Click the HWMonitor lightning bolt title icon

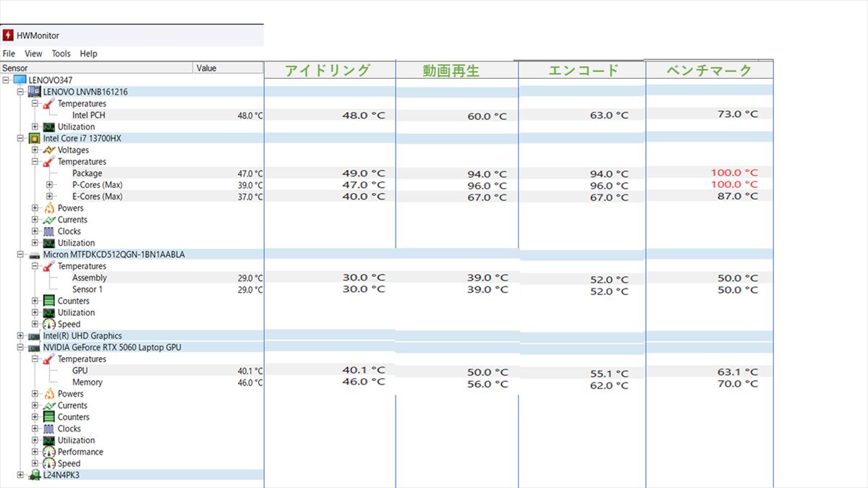[8, 35]
